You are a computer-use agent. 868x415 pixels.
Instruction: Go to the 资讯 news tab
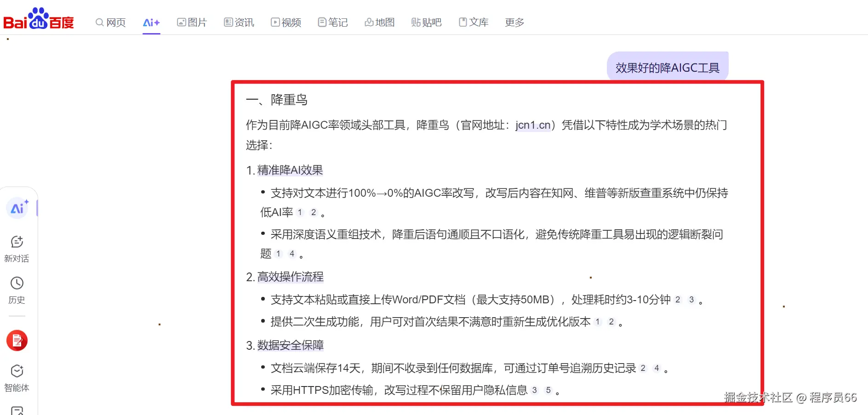tap(239, 22)
